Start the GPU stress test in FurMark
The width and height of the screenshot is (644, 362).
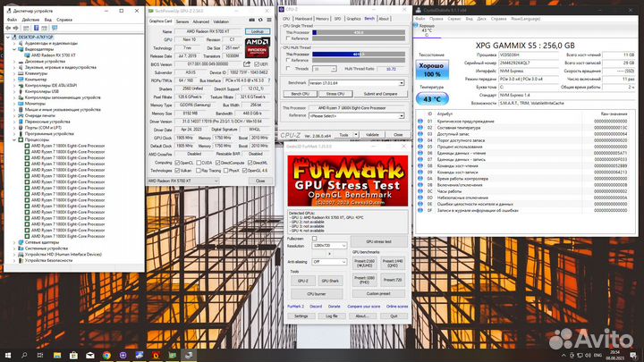(378, 241)
